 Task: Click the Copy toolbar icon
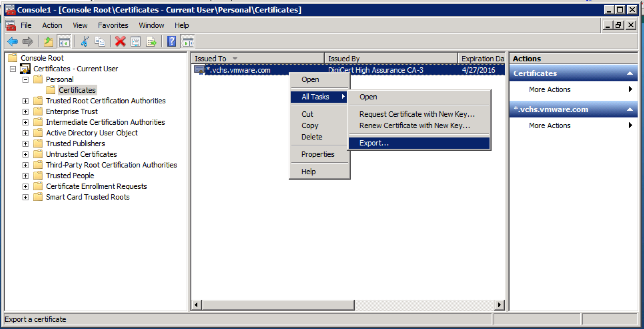click(x=100, y=42)
